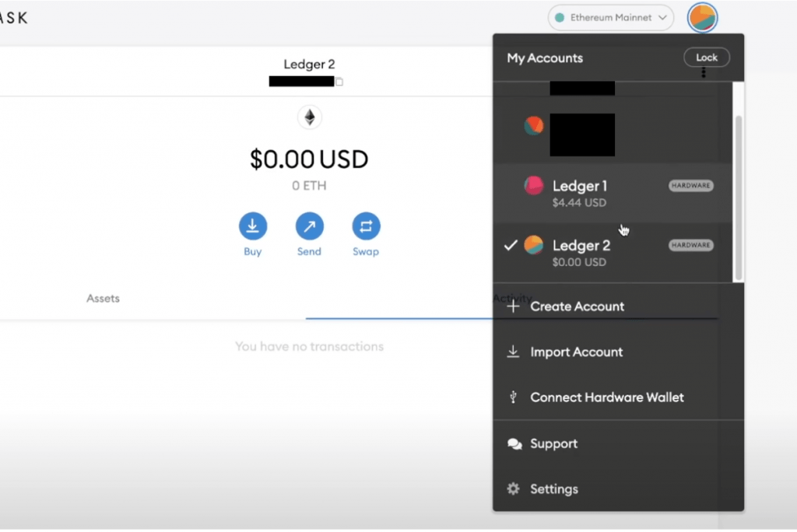
Task: Click the Ledger 1 pink avatar icon
Action: point(534,185)
